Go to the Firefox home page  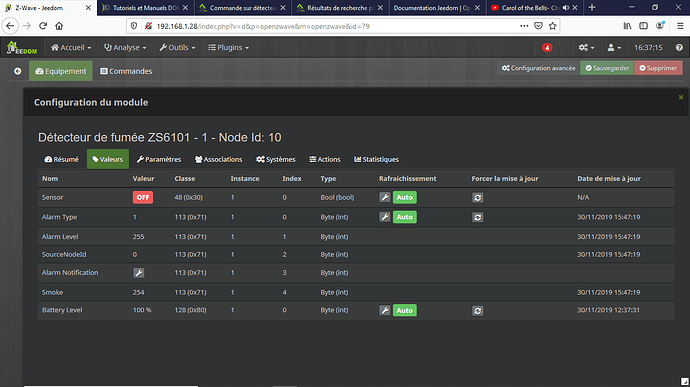point(59,26)
